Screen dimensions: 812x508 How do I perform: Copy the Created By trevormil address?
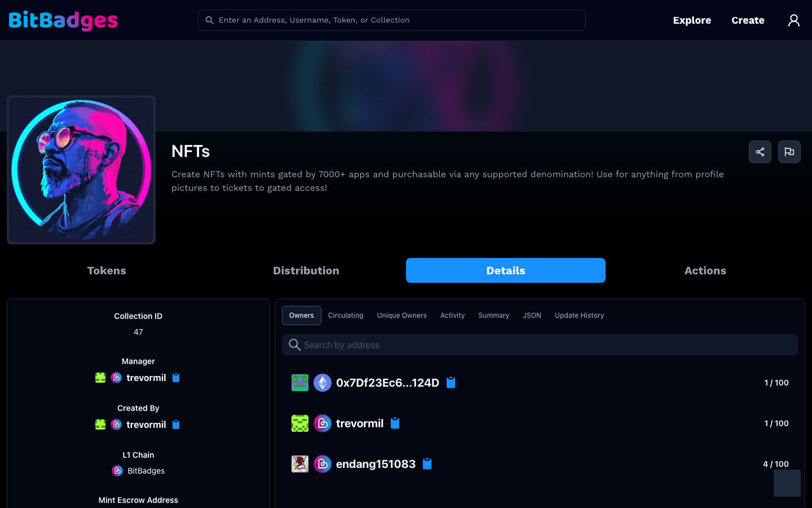pyautogui.click(x=176, y=424)
